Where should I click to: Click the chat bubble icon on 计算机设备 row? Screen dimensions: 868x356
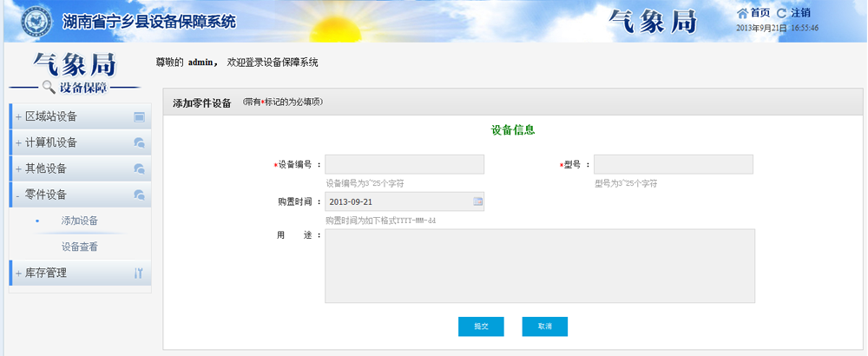coord(139,143)
